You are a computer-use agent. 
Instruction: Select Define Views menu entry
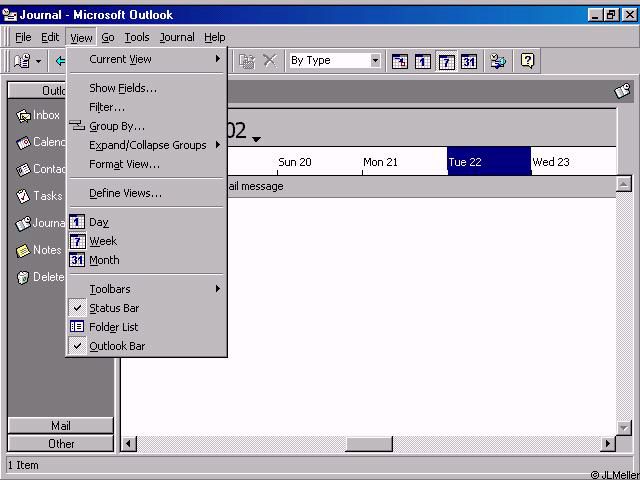146,193
